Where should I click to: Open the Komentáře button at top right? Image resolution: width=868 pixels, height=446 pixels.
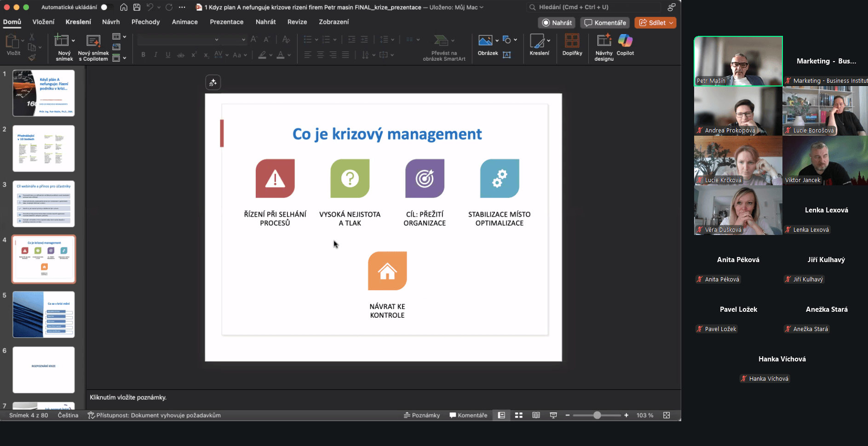pos(605,23)
